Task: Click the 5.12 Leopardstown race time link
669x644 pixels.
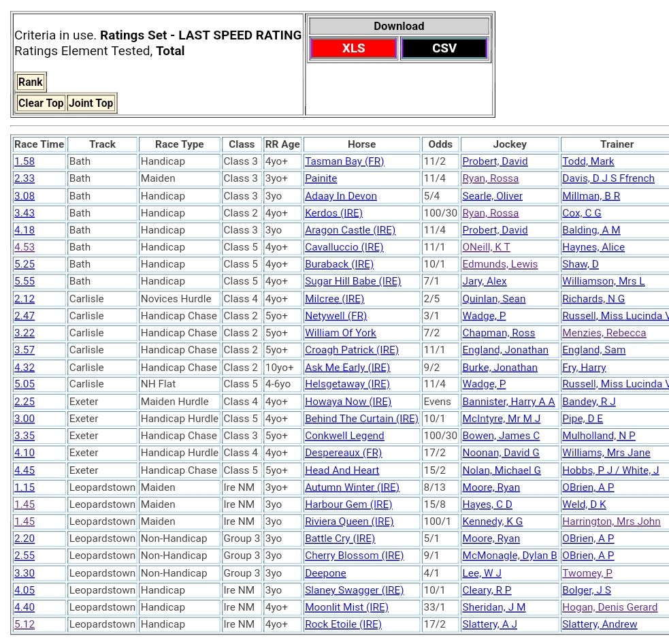Action: tap(25, 624)
